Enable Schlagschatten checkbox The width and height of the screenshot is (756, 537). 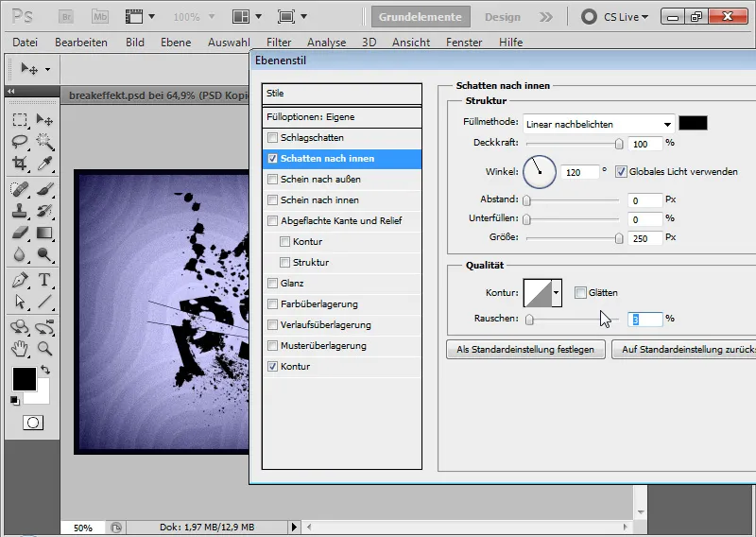click(273, 137)
